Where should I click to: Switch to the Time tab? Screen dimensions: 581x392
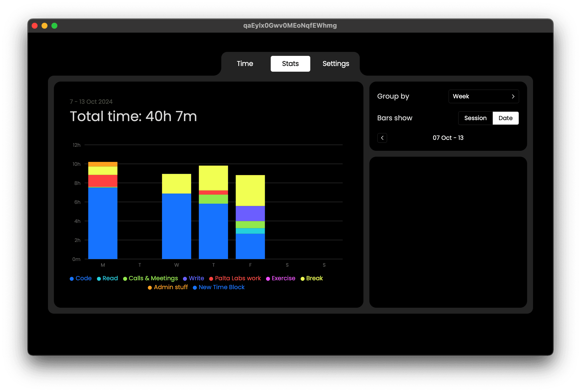click(245, 64)
